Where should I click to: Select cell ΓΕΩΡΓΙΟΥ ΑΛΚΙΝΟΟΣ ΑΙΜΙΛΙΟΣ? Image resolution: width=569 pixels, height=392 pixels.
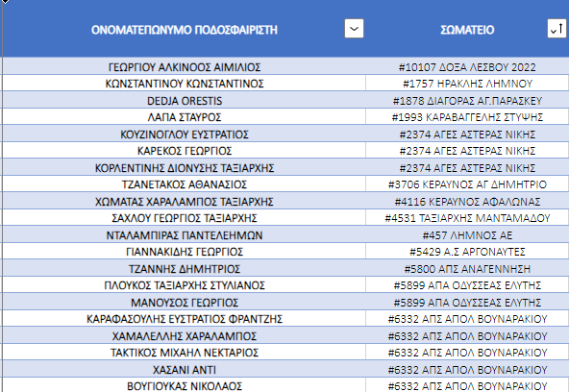tap(184, 66)
